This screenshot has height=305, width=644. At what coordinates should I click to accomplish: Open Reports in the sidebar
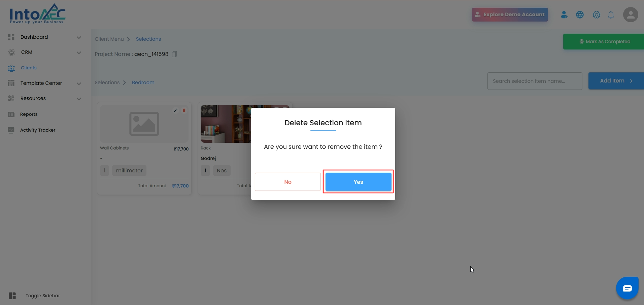(29, 114)
